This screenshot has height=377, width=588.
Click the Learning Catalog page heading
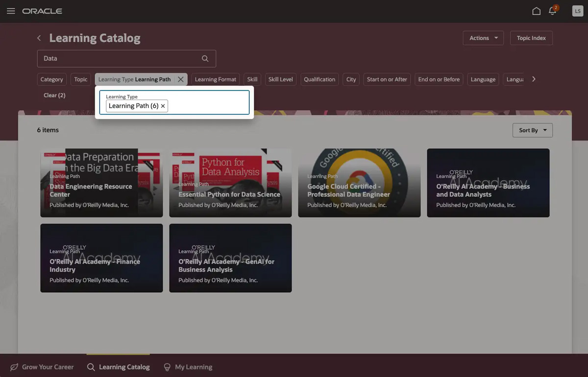coord(95,38)
